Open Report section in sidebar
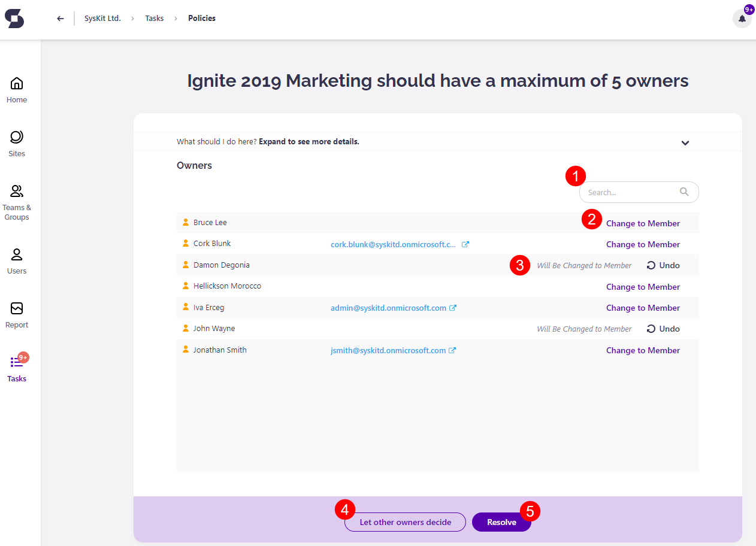Screen dimensions: 756x546 click(17, 315)
